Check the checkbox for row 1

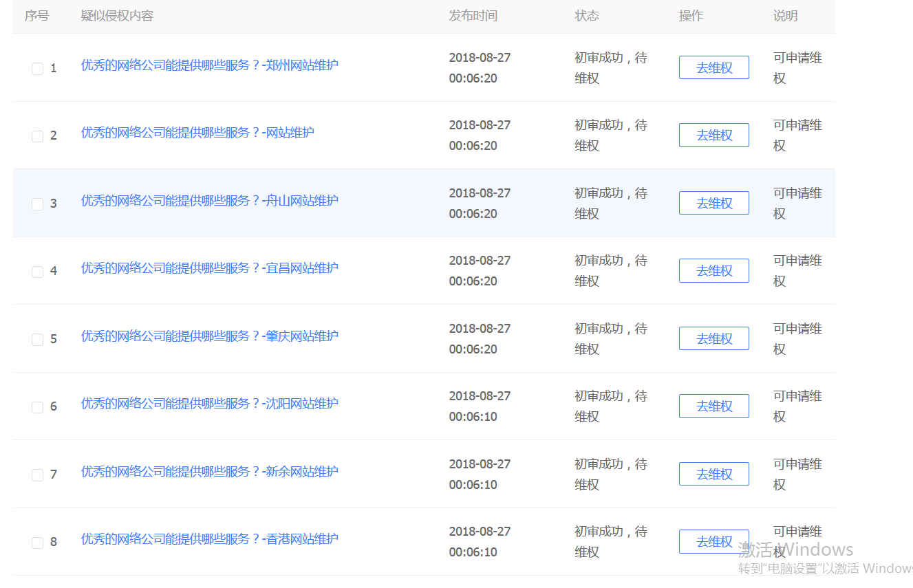pos(37,69)
